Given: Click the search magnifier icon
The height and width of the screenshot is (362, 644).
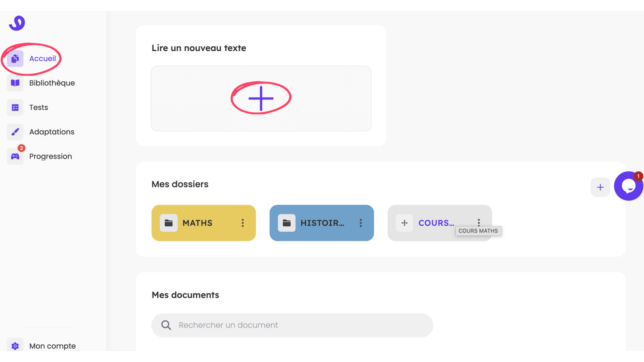Looking at the screenshot, I should coord(166,325).
